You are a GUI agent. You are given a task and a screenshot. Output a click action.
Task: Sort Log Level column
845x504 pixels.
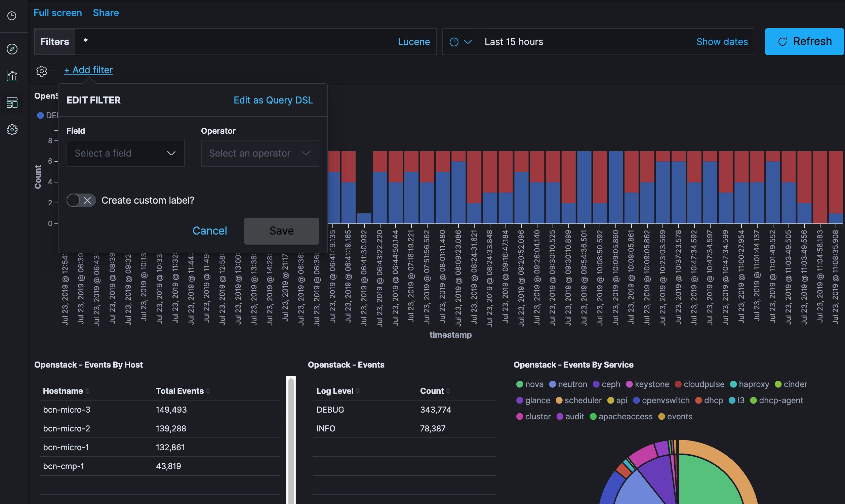pyautogui.click(x=358, y=391)
